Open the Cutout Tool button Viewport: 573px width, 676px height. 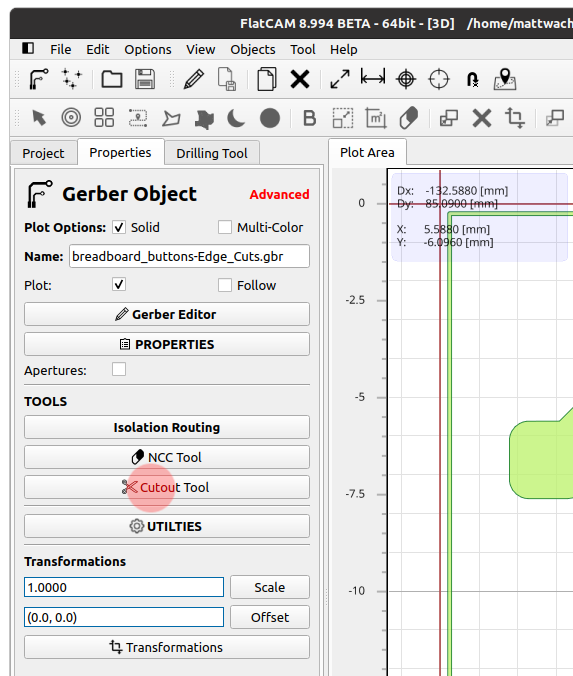[x=167, y=487]
